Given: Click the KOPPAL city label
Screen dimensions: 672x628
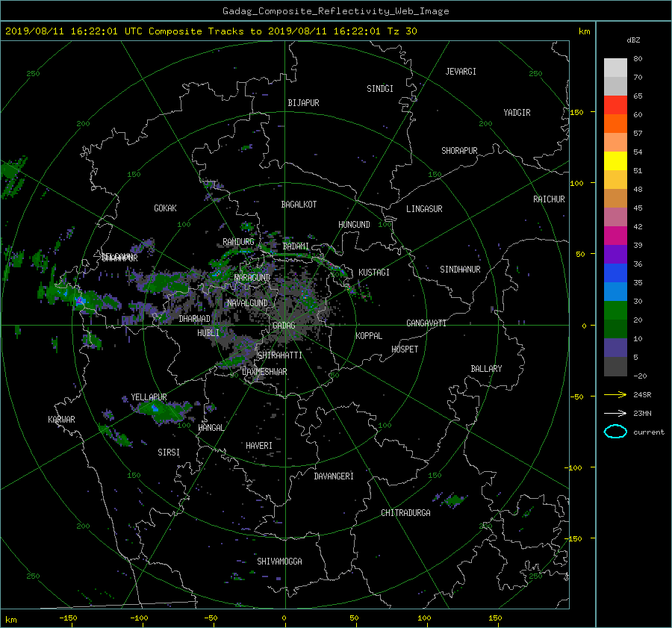Looking at the screenshot, I should (369, 335).
